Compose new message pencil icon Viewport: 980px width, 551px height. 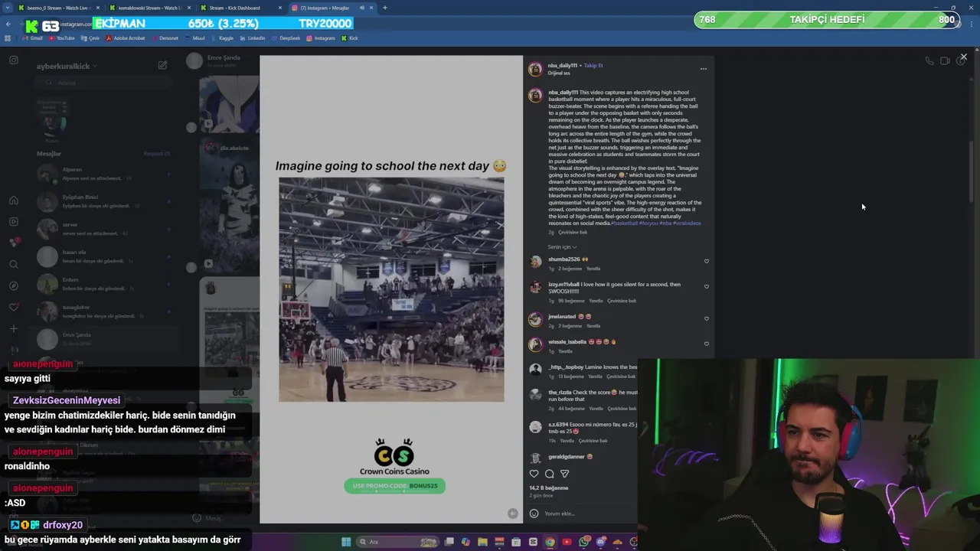point(162,66)
